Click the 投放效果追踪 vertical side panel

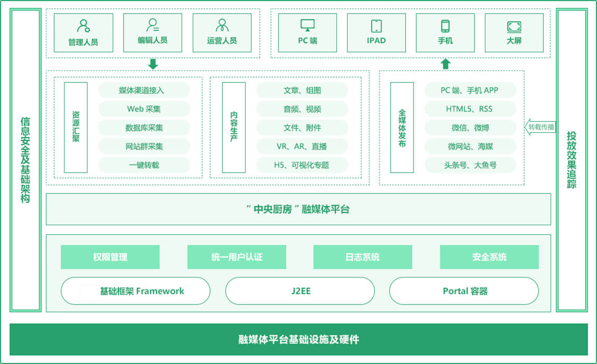[571, 160]
